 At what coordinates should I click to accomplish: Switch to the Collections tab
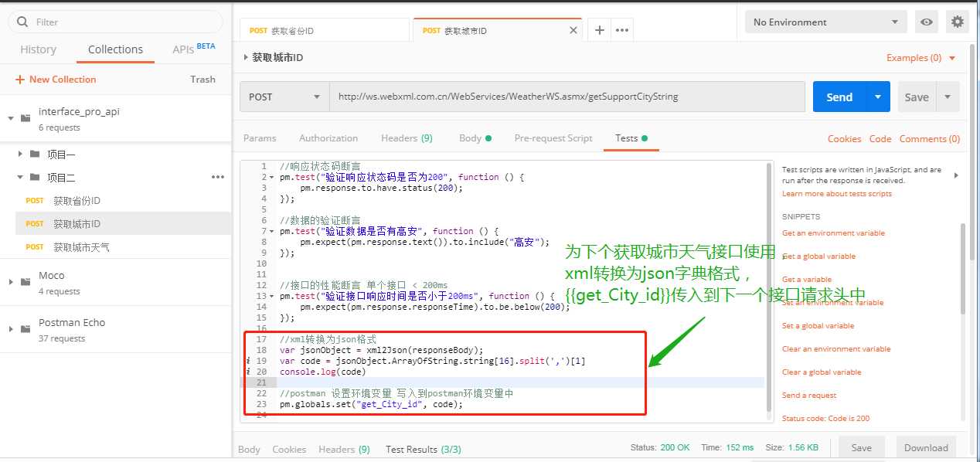pyautogui.click(x=115, y=49)
